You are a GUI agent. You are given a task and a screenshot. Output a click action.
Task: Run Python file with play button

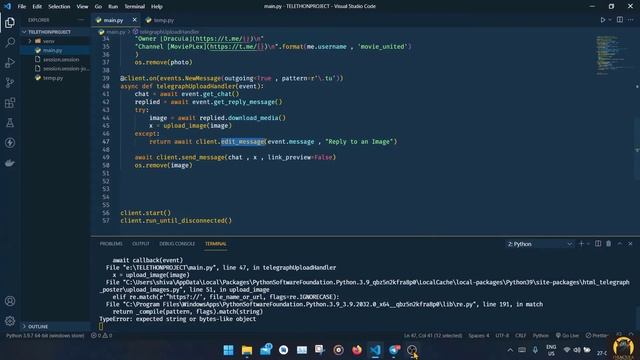coord(602,20)
